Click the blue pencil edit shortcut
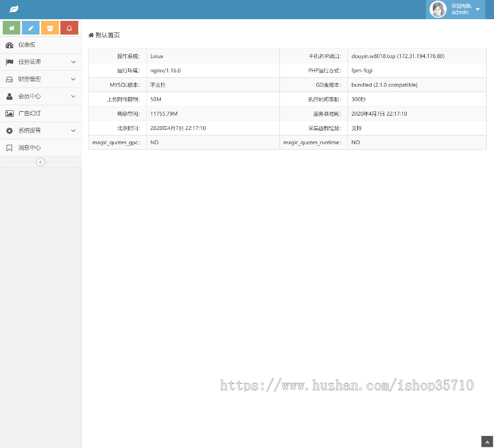 point(31,28)
